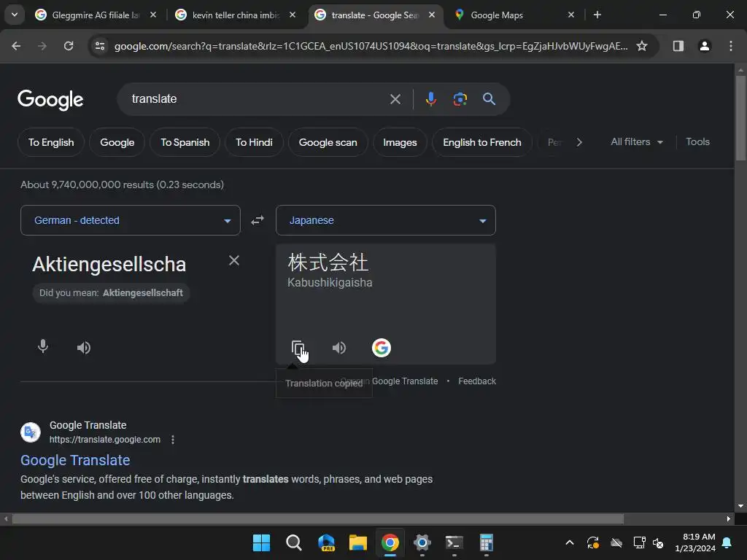This screenshot has width=747, height=560.
Task: Go back to the previous page
Action: coord(16,46)
